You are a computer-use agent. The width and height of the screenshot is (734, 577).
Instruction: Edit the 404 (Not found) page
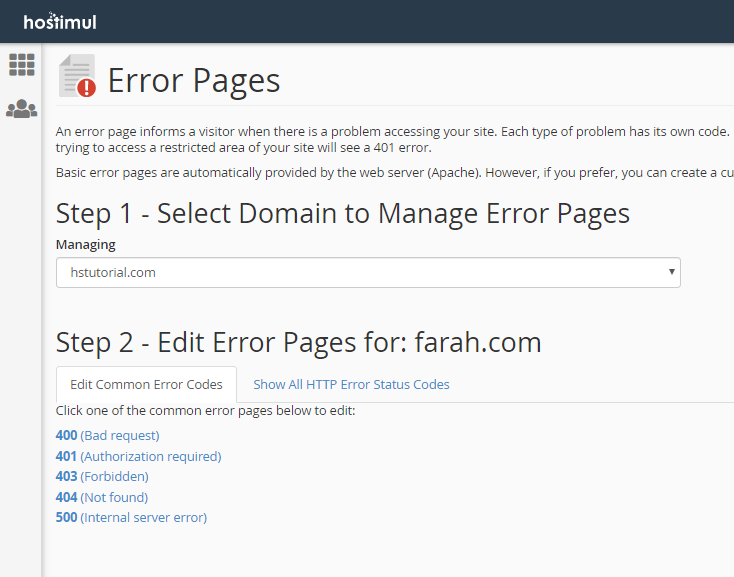point(102,497)
